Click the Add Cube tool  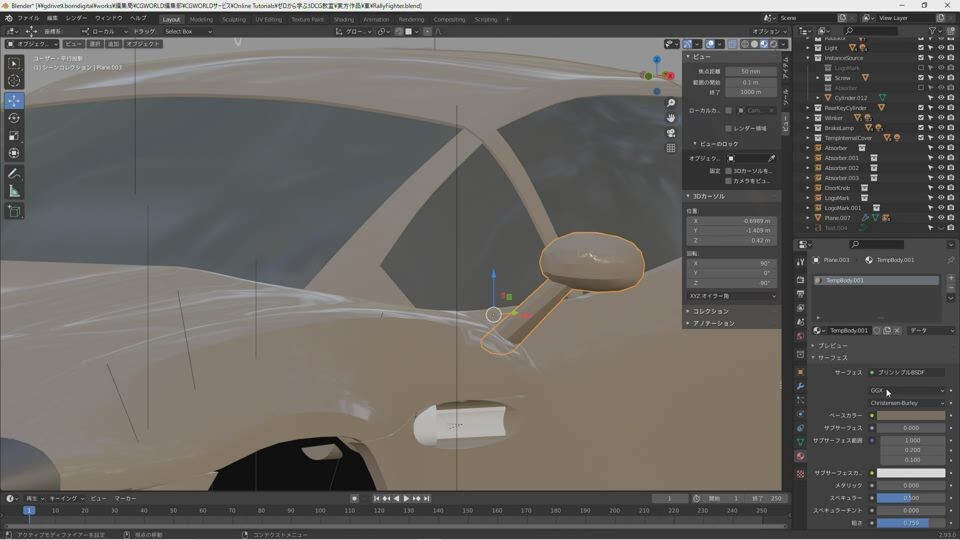[14, 211]
